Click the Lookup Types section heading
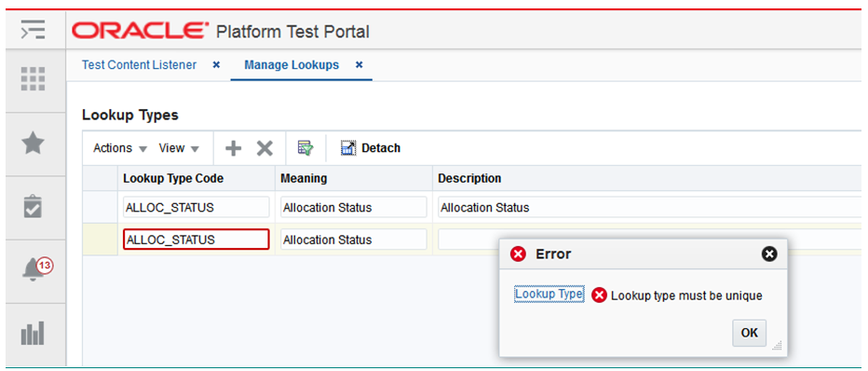 tap(130, 116)
